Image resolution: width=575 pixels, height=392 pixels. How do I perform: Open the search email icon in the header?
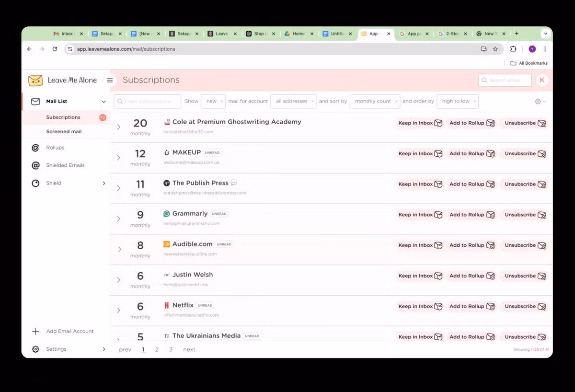(x=485, y=80)
